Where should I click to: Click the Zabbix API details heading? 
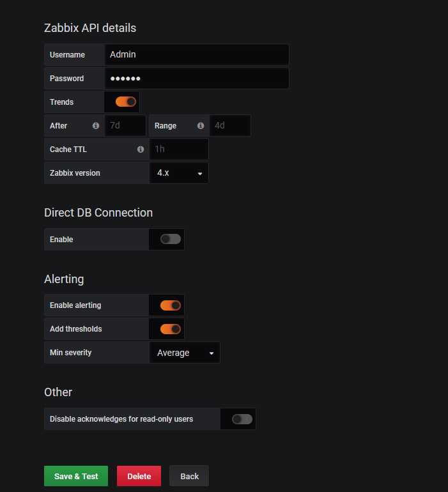[x=90, y=28]
